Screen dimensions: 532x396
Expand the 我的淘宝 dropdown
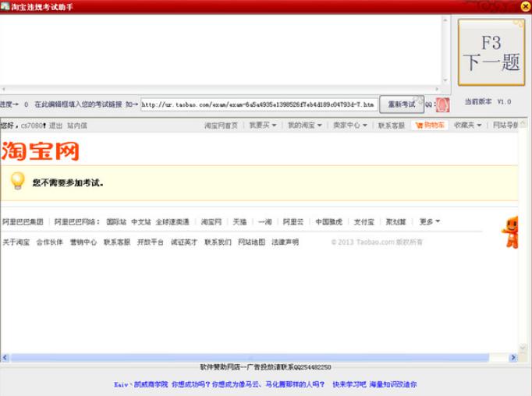(x=305, y=125)
